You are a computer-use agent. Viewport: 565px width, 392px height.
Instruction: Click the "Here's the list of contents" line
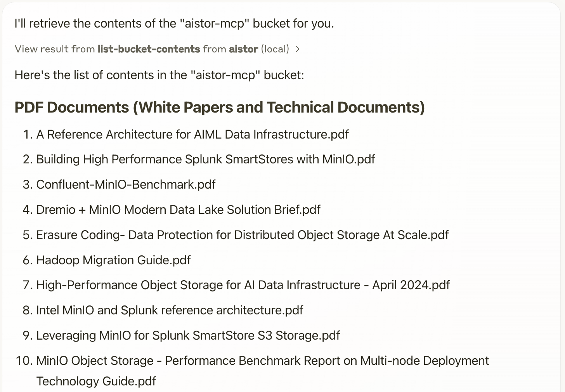[159, 75]
